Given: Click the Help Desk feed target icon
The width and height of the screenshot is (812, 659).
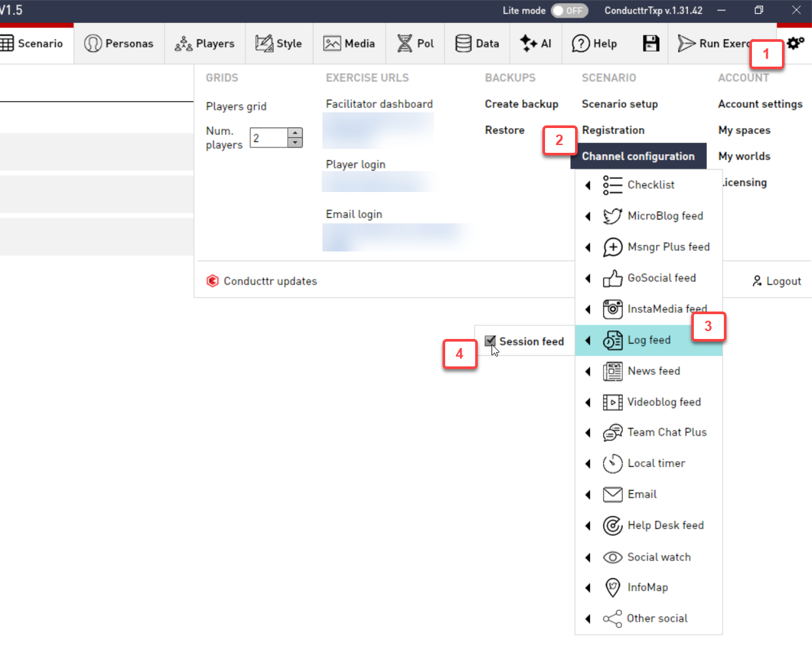Looking at the screenshot, I should pyautogui.click(x=612, y=526).
